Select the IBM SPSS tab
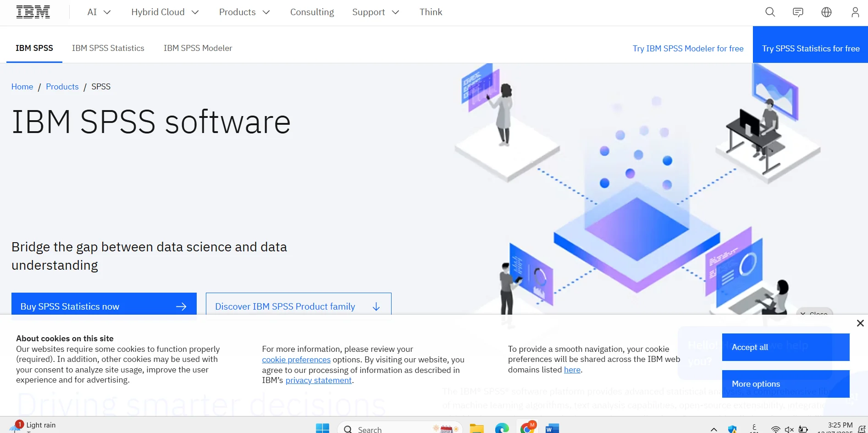Viewport: 868px width, 433px height. [34, 48]
